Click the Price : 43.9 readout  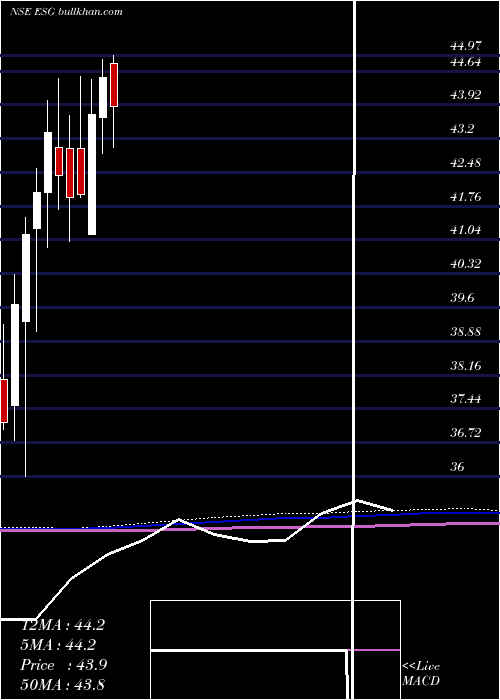(x=64, y=665)
